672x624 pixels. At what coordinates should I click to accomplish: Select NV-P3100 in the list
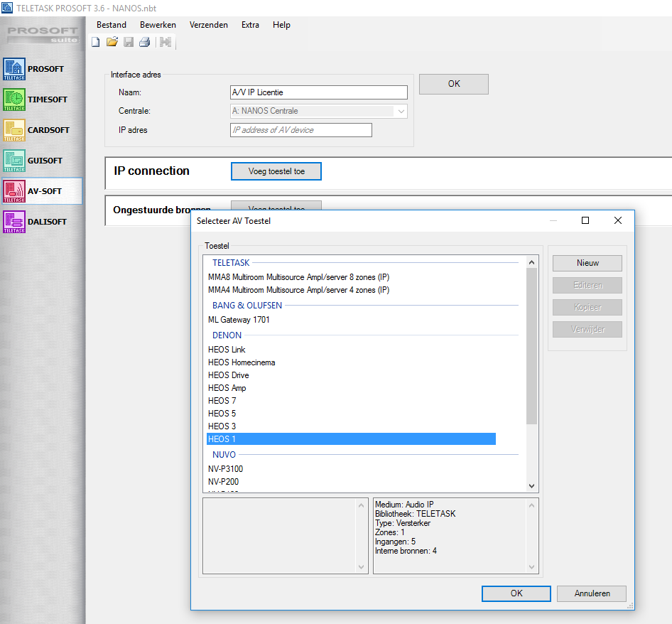(x=225, y=469)
